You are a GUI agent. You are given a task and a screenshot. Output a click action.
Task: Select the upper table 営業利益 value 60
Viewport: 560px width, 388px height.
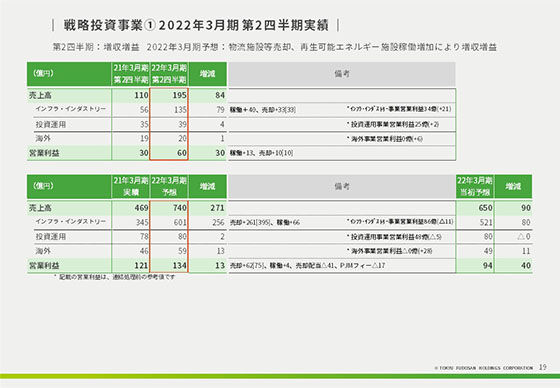click(x=182, y=153)
